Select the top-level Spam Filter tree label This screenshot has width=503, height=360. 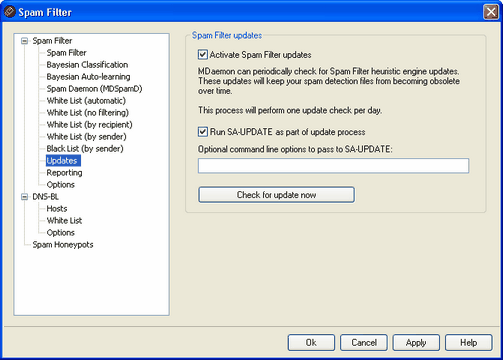[x=52, y=41]
